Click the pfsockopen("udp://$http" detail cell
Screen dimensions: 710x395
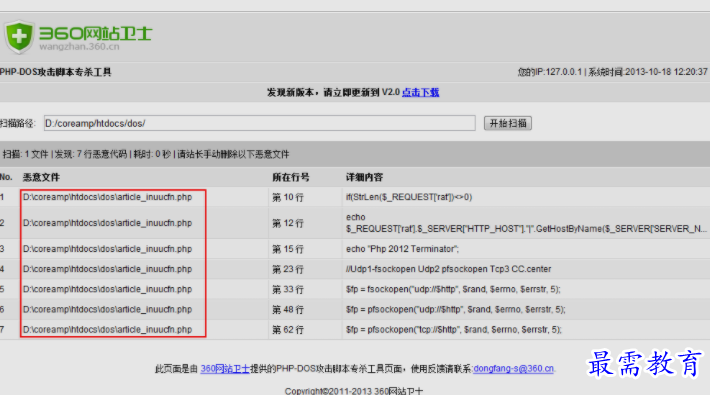456,309
